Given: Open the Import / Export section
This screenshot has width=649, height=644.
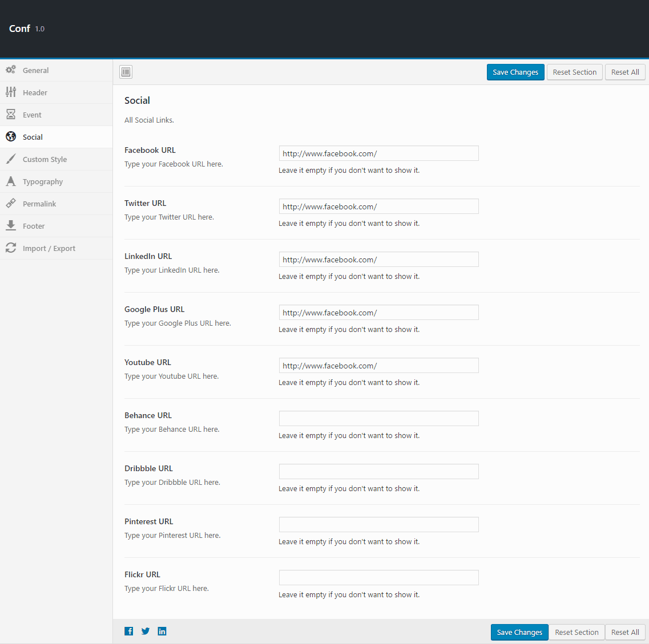Looking at the screenshot, I should click(x=49, y=249).
